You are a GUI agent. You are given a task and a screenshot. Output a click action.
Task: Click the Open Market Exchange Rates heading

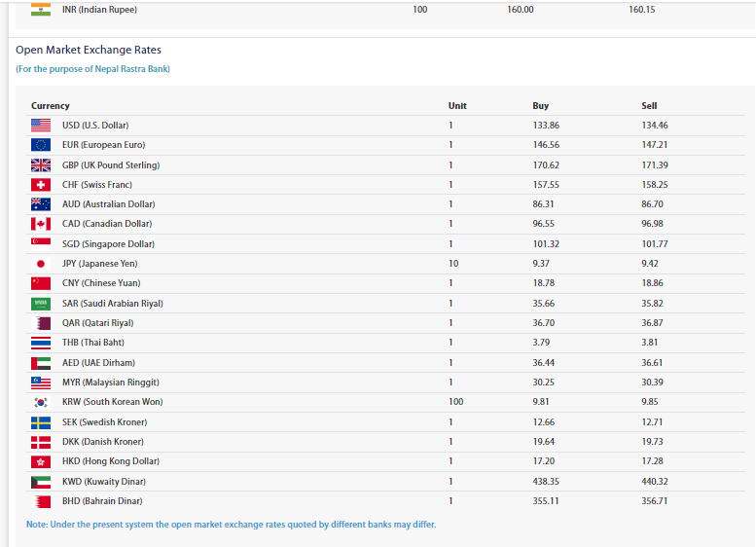89,50
